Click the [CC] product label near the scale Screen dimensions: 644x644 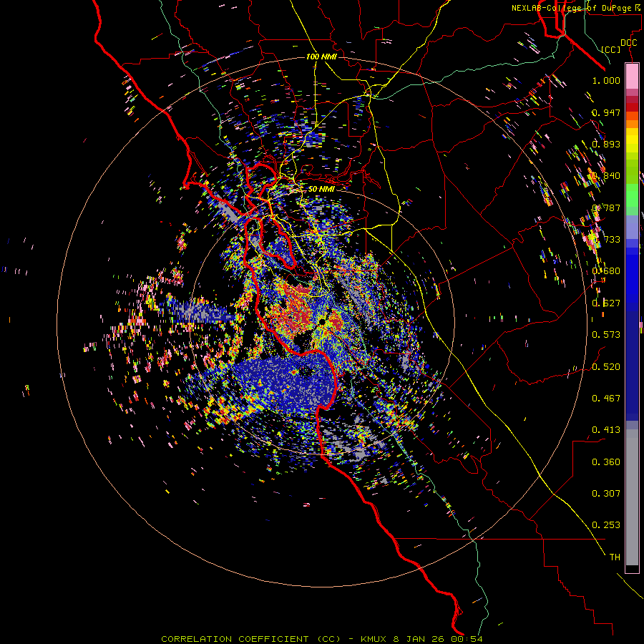pos(611,49)
